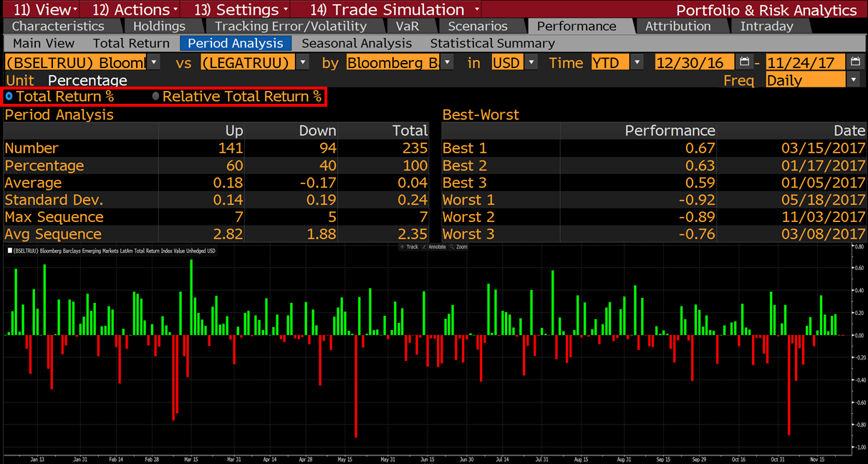Image resolution: width=868 pixels, height=464 pixels.
Task: Open the YTD time period dropdown
Action: [x=637, y=62]
